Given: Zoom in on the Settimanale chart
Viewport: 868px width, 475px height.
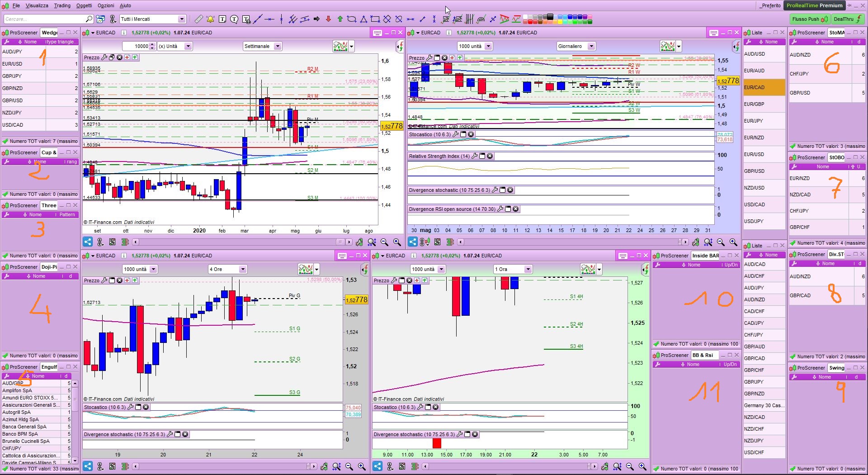Looking at the screenshot, I should pyautogui.click(x=397, y=242).
